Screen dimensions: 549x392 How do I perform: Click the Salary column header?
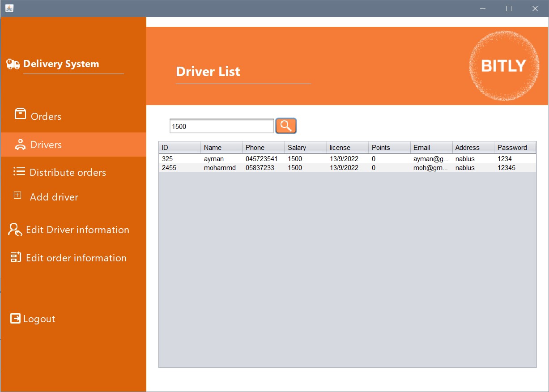point(306,148)
